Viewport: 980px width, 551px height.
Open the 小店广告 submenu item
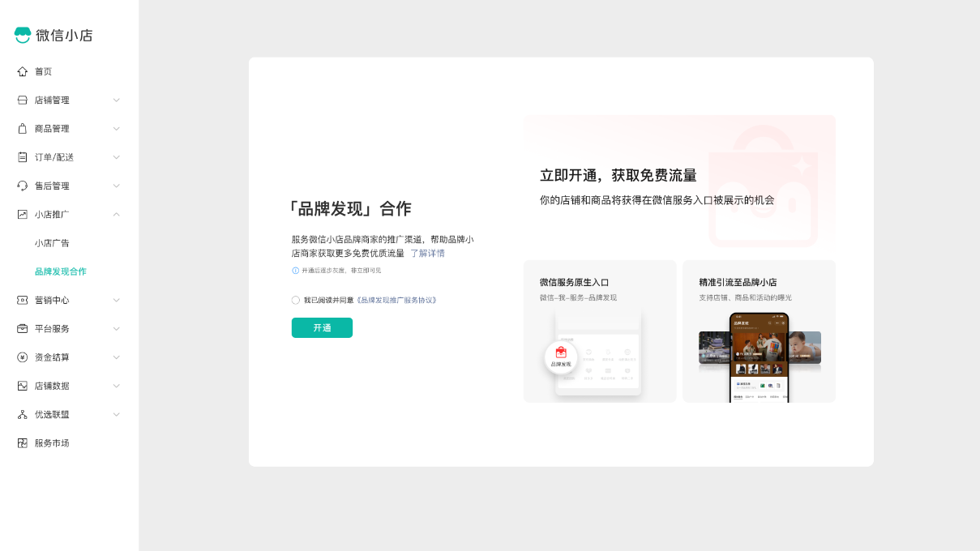tap(52, 243)
